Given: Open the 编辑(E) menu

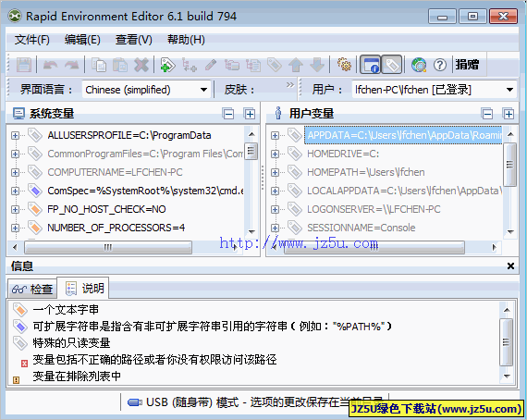Looking at the screenshot, I should (x=82, y=40).
